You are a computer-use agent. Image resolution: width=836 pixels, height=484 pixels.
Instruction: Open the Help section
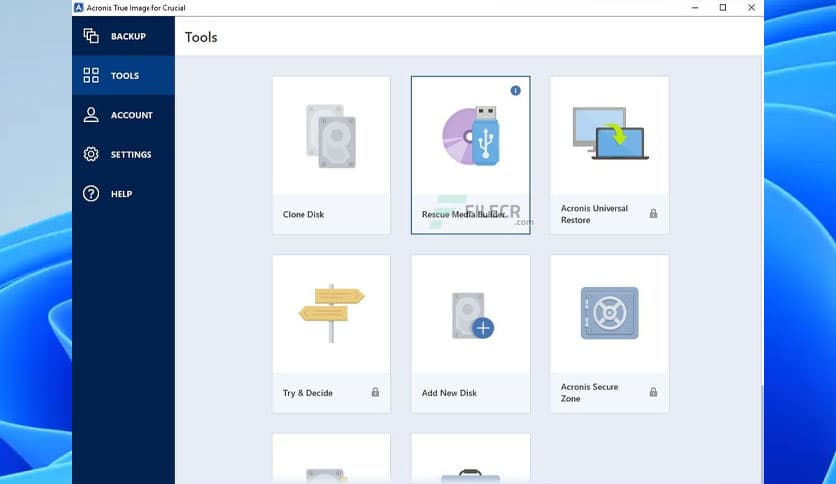123,193
